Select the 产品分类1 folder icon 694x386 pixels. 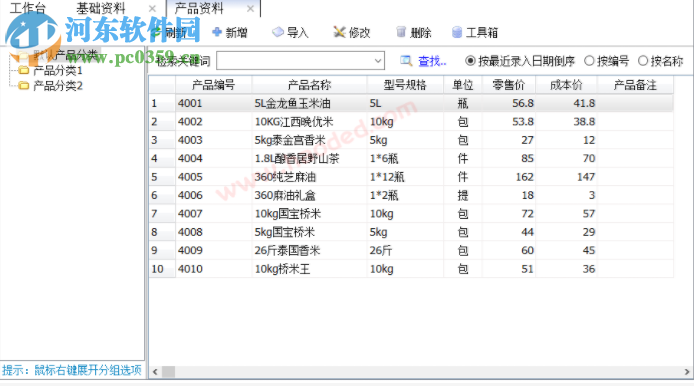click(x=23, y=70)
